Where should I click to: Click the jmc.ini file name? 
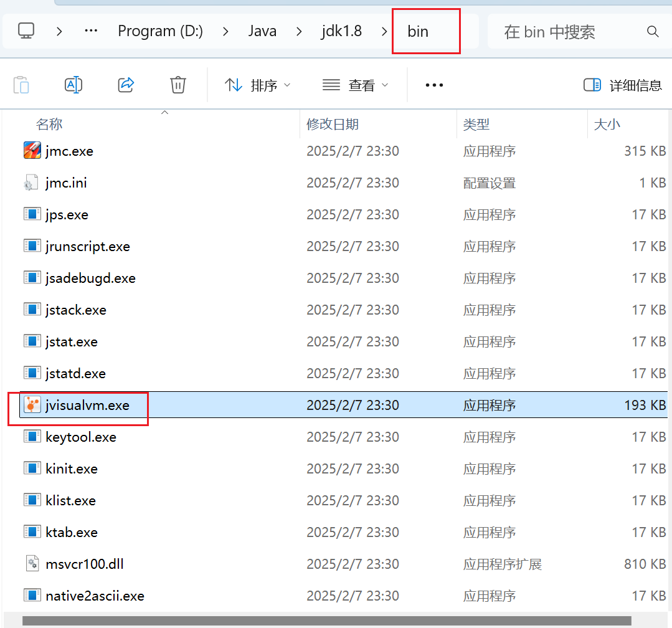click(67, 183)
